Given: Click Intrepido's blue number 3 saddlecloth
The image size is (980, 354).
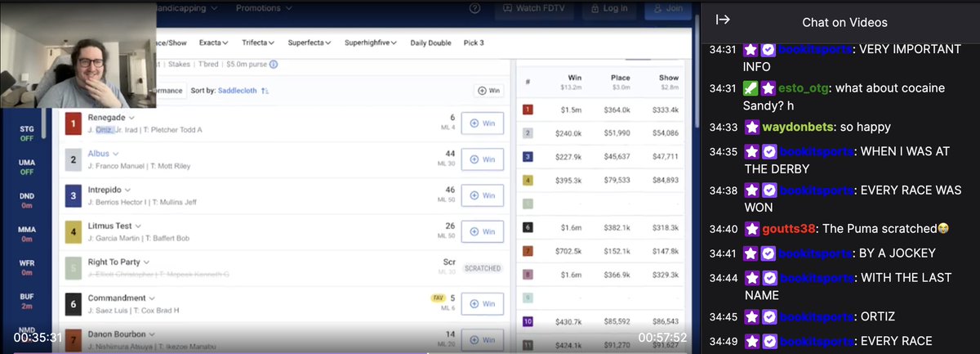Looking at the screenshot, I should (x=73, y=195).
